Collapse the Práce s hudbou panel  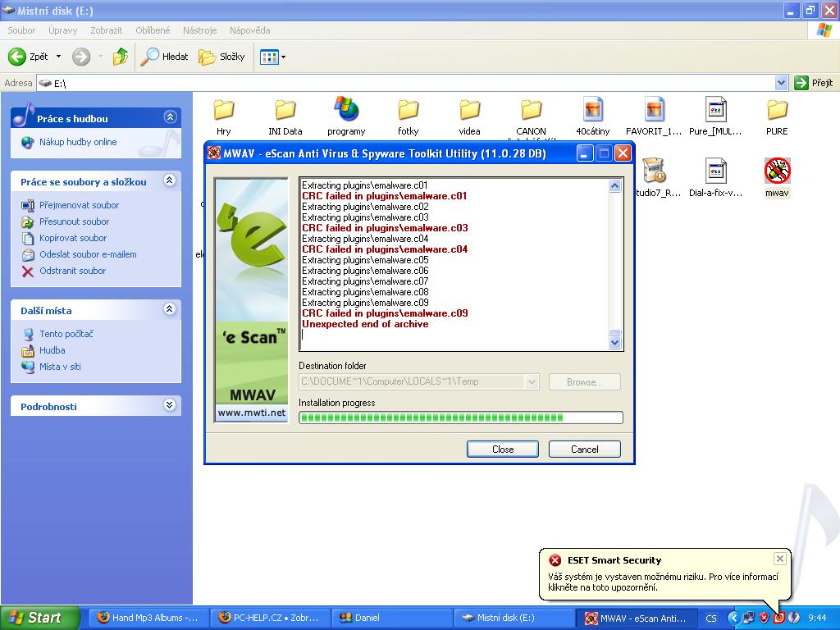click(170, 116)
